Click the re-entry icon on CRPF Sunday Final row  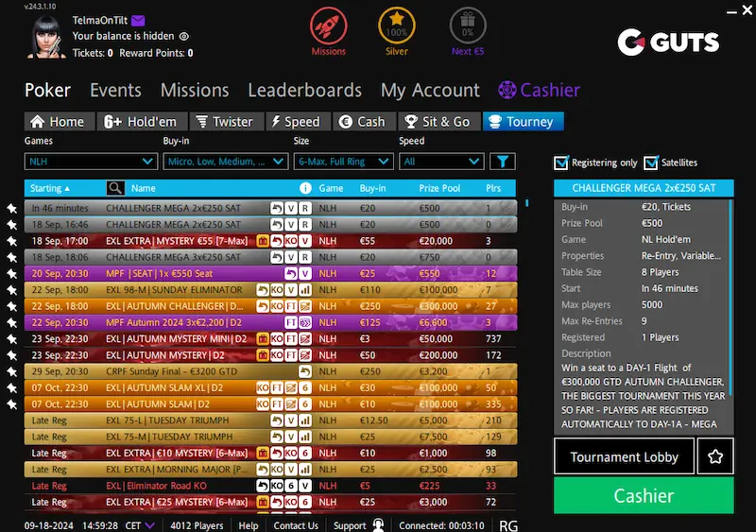click(304, 372)
